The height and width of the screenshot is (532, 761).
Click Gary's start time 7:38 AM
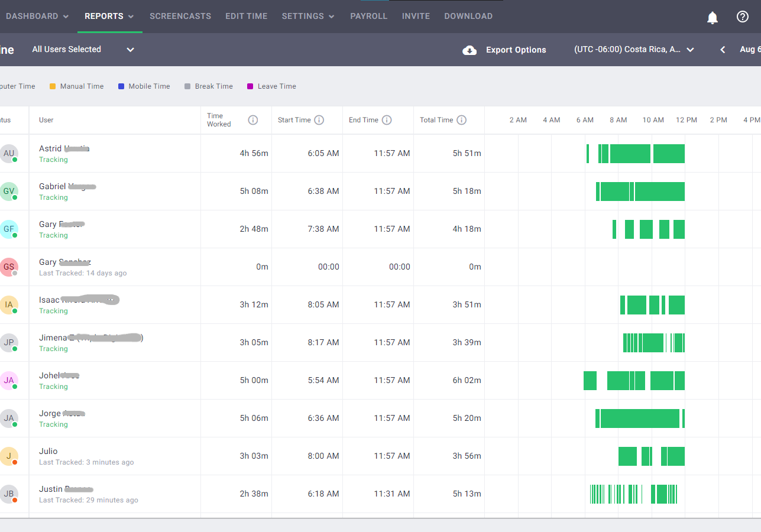pyautogui.click(x=323, y=229)
